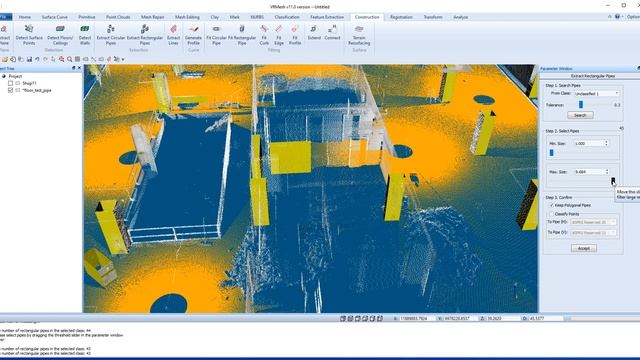Screen dimensions: 640x360
Task: Close the project tree panel
Action: click(x=79, y=68)
